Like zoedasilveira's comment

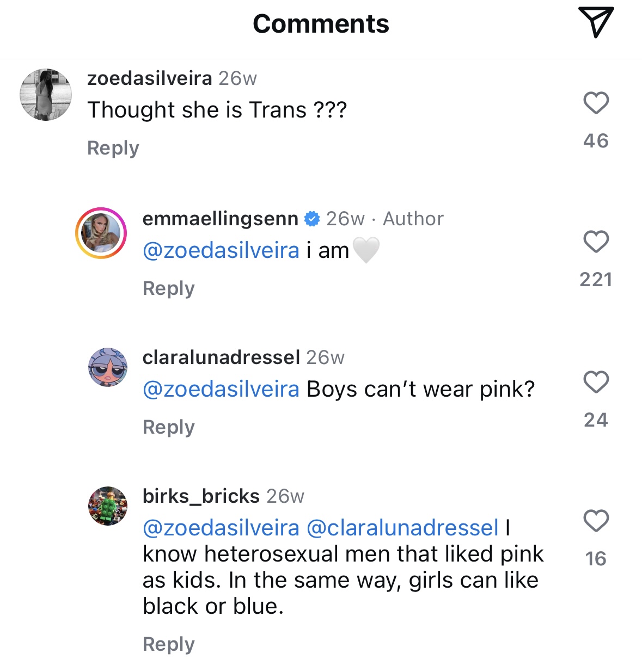[596, 103]
